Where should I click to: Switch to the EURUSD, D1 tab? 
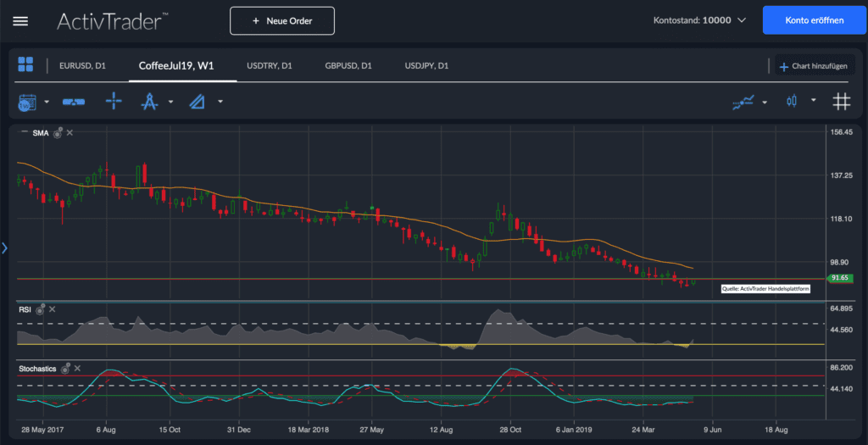click(82, 66)
